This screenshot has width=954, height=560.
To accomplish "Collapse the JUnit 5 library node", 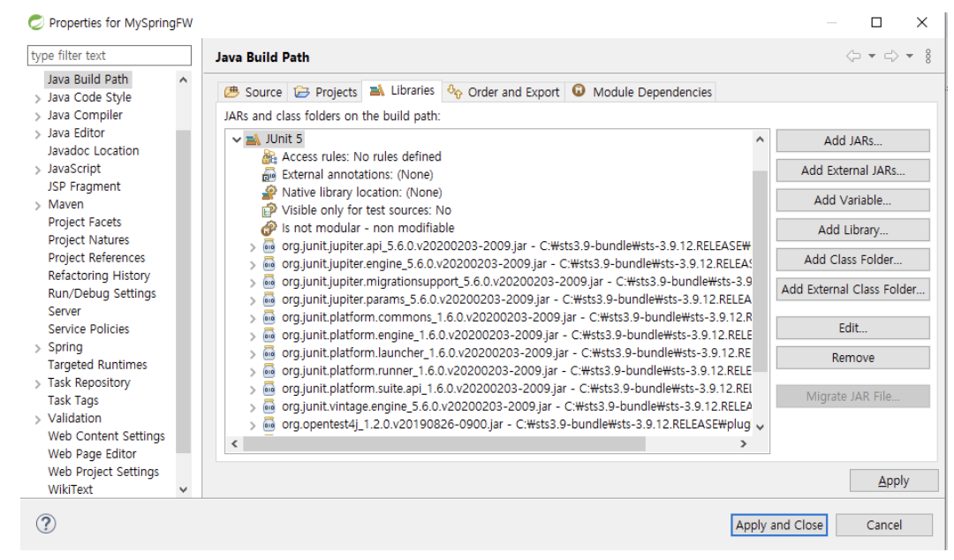I will pyautogui.click(x=237, y=140).
